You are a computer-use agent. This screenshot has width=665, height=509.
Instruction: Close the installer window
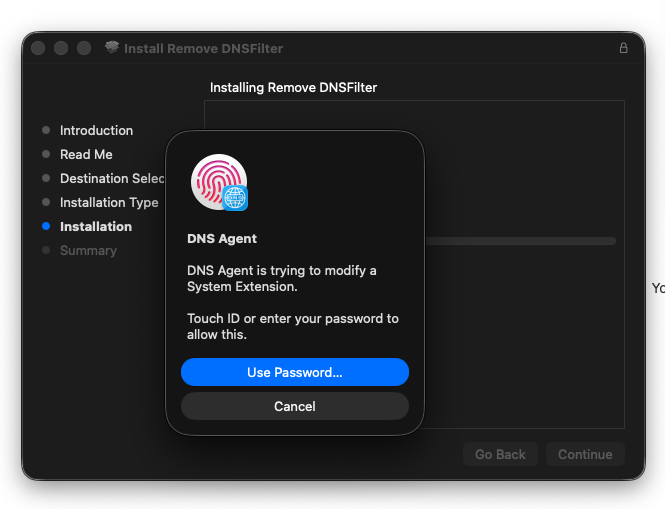(39, 48)
